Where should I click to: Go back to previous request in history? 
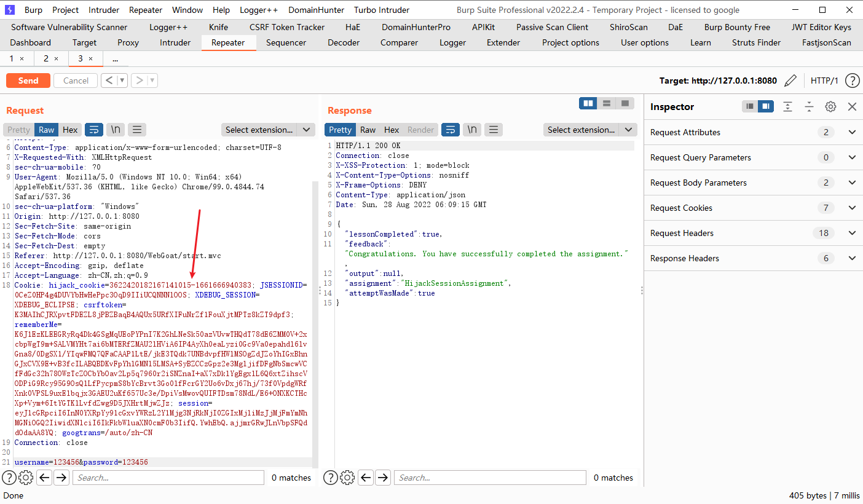pos(108,81)
